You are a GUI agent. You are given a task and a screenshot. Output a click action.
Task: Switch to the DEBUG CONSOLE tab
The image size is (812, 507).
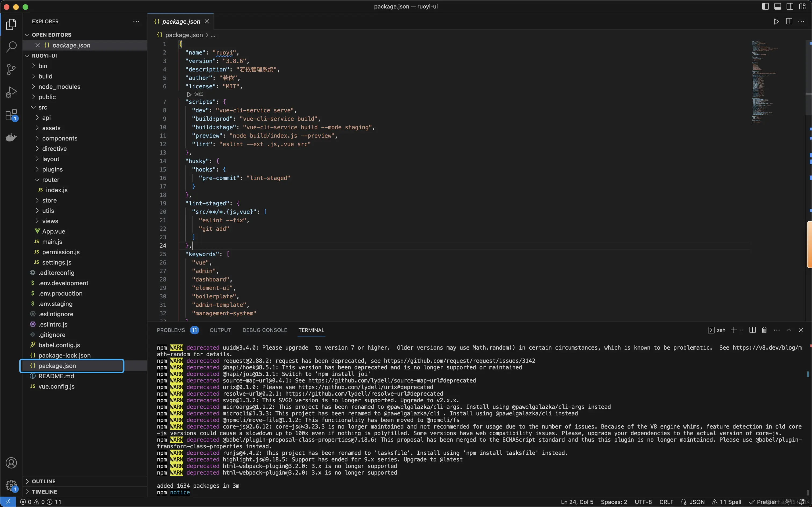click(x=264, y=330)
